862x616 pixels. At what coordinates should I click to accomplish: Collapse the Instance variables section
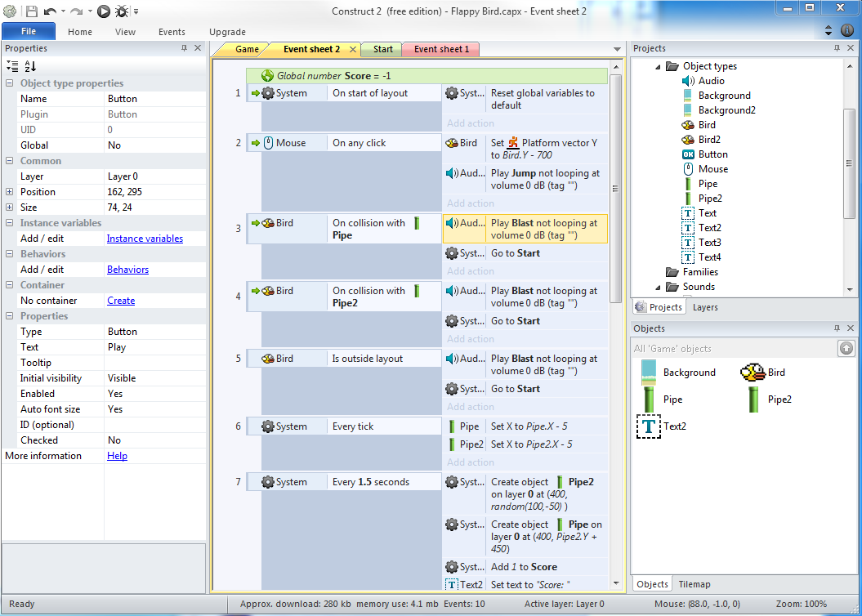(x=9, y=223)
